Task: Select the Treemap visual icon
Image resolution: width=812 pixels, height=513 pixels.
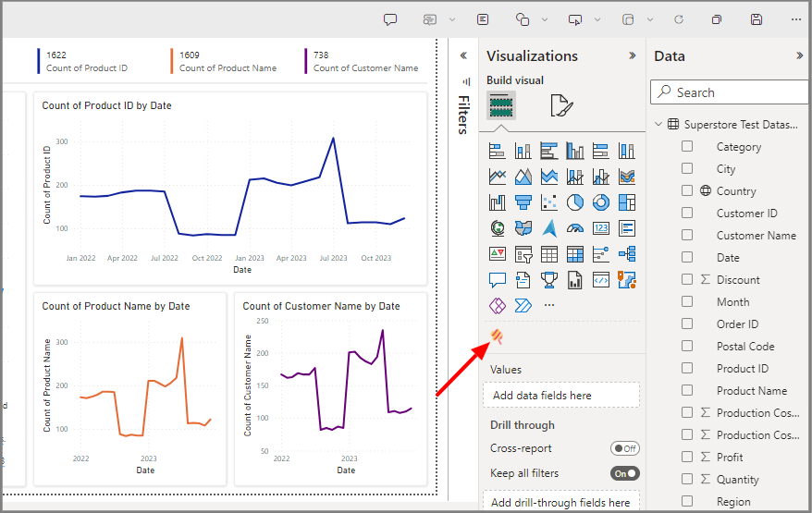Action: [627, 202]
